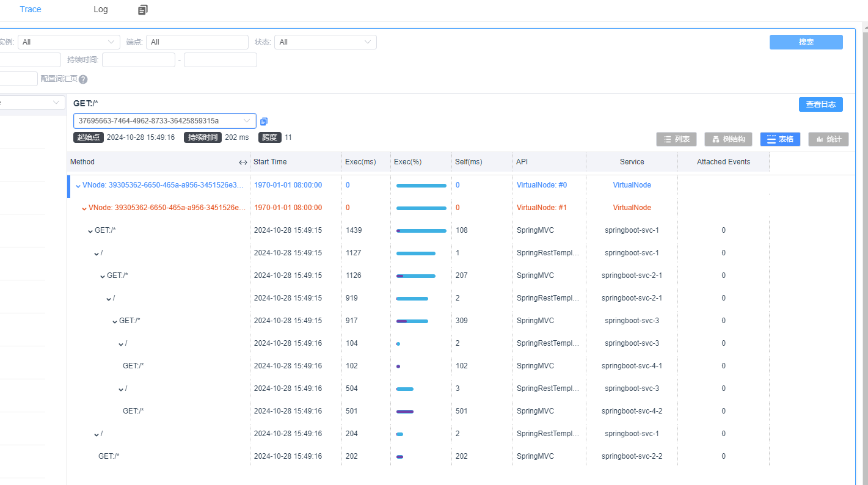The image size is (868, 485).
Task: Collapse the / row with Exec 919
Action: (109, 299)
